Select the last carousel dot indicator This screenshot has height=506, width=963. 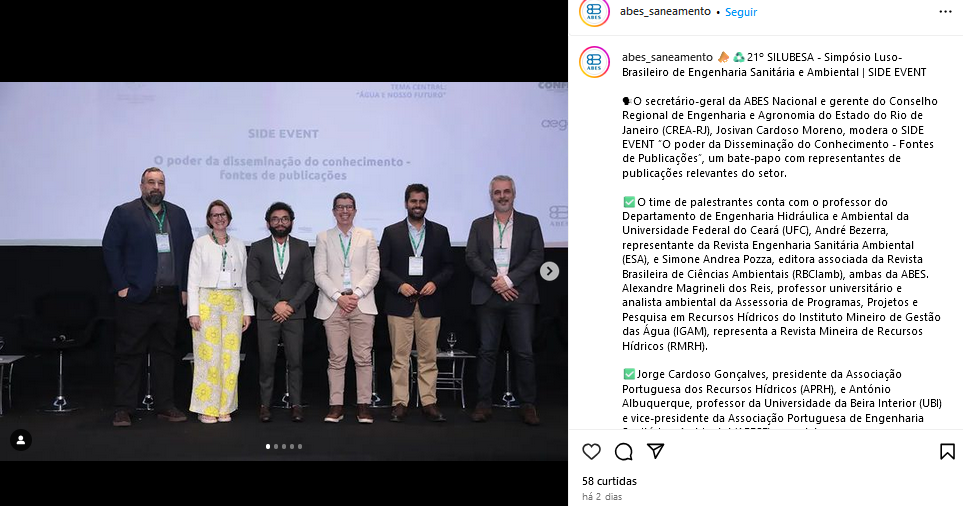[x=300, y=446]
